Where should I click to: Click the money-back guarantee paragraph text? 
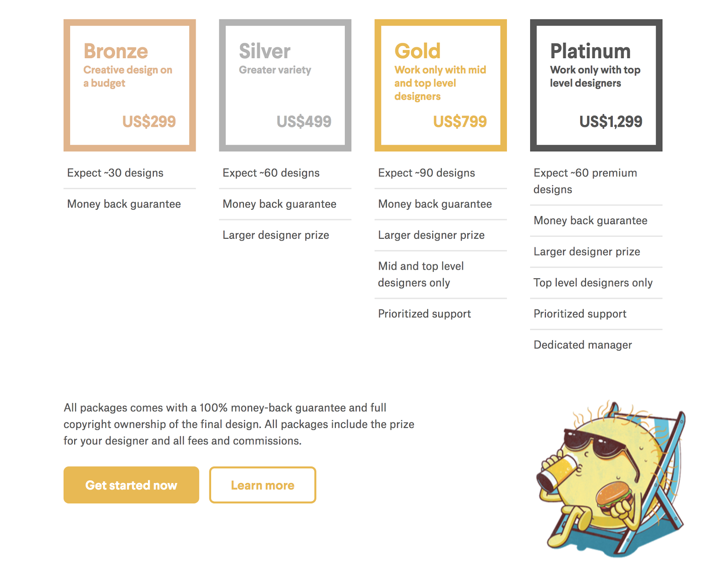coord(239,424)
